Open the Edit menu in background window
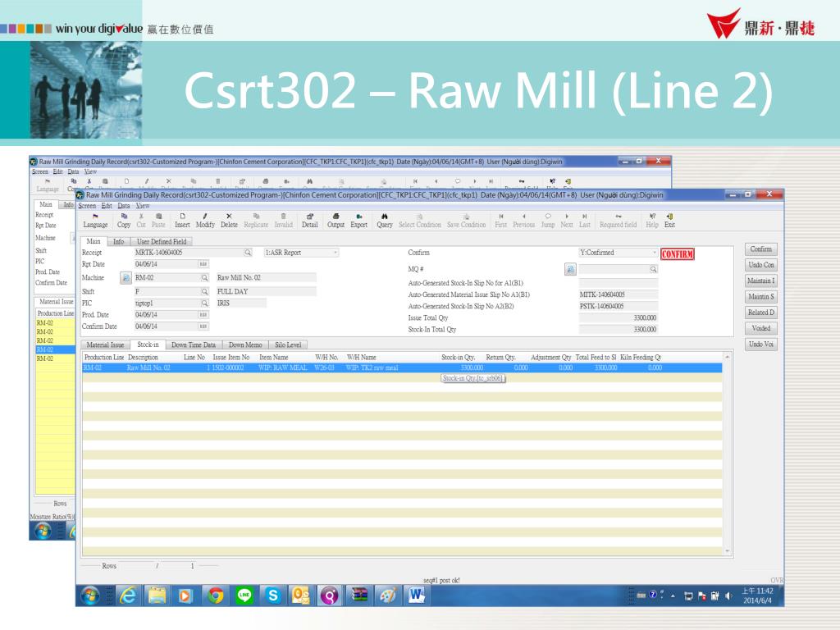Viewport: 840px width, 630px height. 58,172
